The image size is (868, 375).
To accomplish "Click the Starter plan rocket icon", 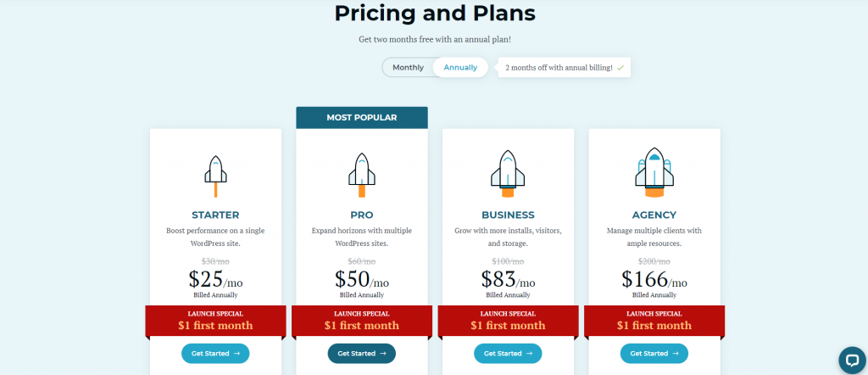I will (215, 176).
